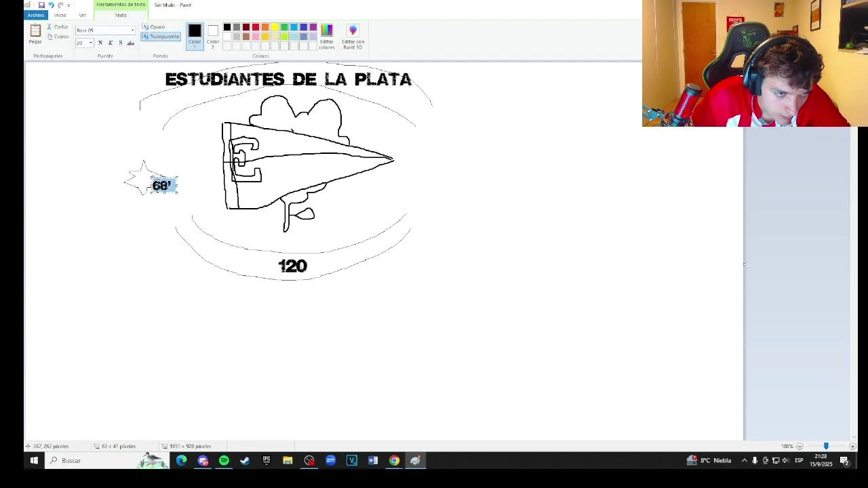Click the selected 68' text box
Image resolution: width=868 pixels, height=488 pixels.
[163, 185]
